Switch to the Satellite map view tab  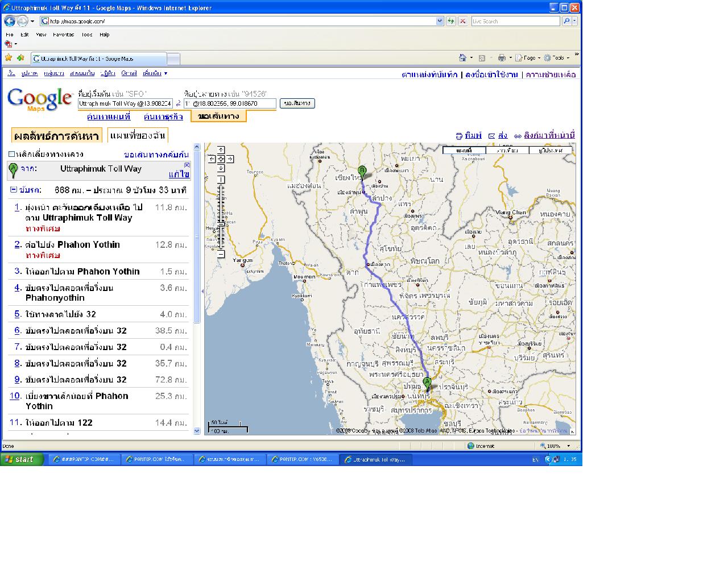pyautogui.click(x=507, y=151)
